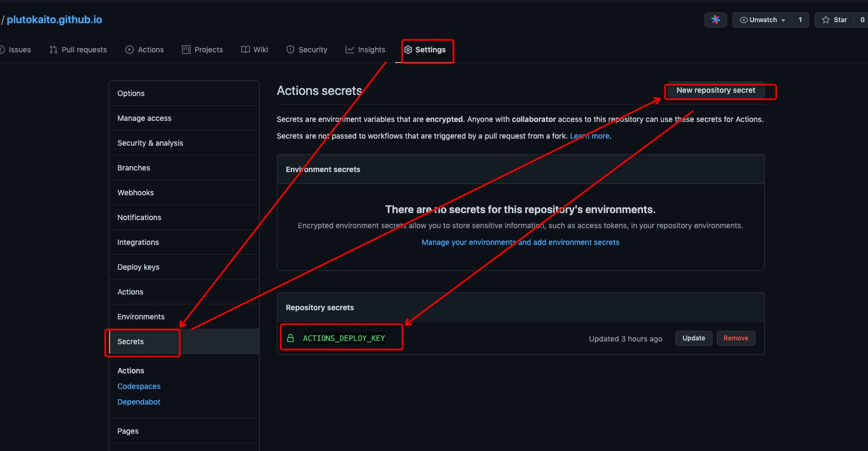Open the Actions tab in top navigation
The image size is (868, 451).
point(145,50)
